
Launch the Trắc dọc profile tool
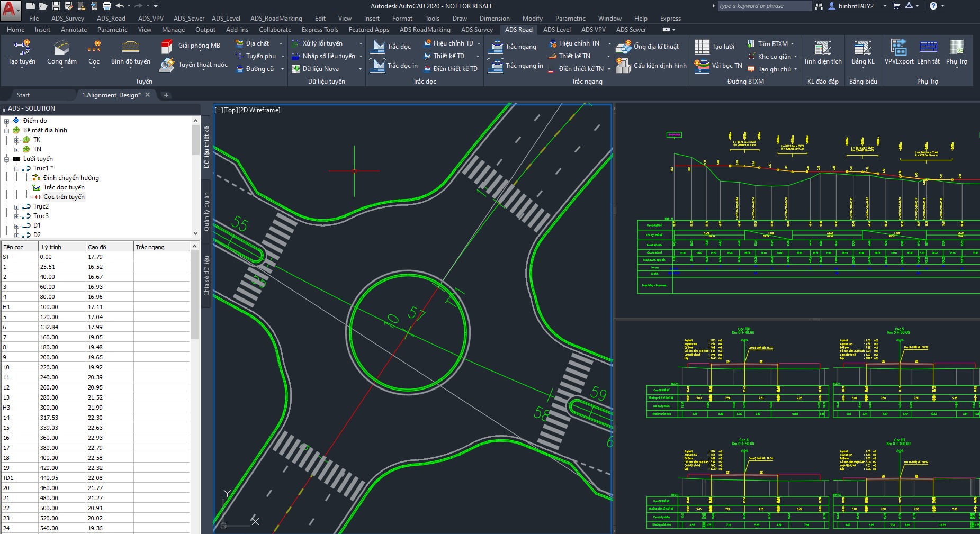coord(379,47)
